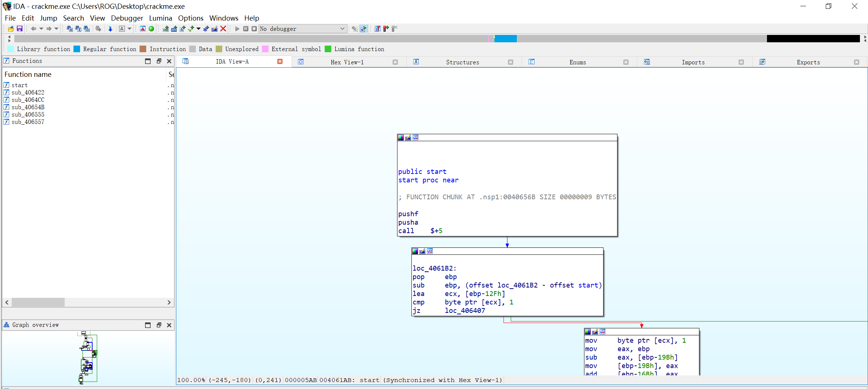Click the breakpoint list window icon

[x=377, y=29]
